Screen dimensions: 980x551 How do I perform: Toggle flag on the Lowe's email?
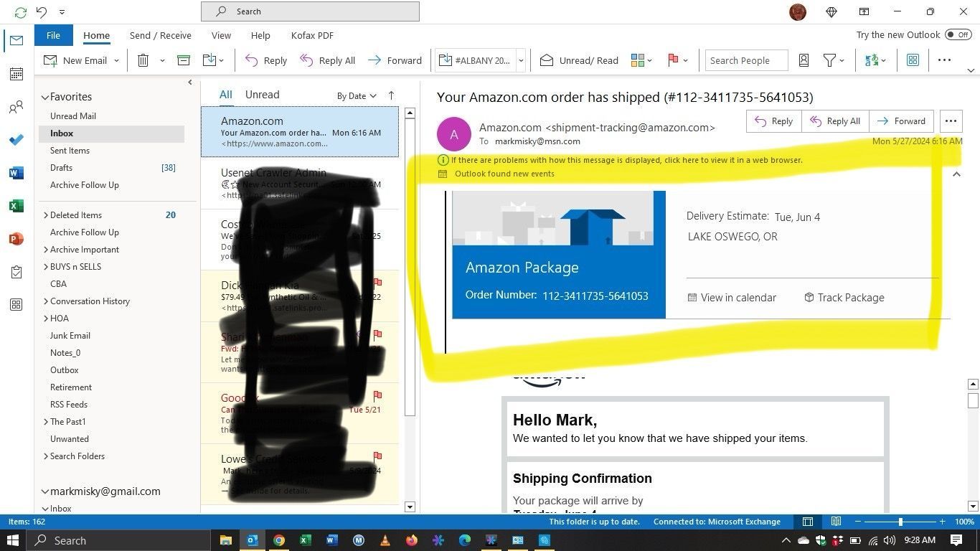(x=377, y=456)
